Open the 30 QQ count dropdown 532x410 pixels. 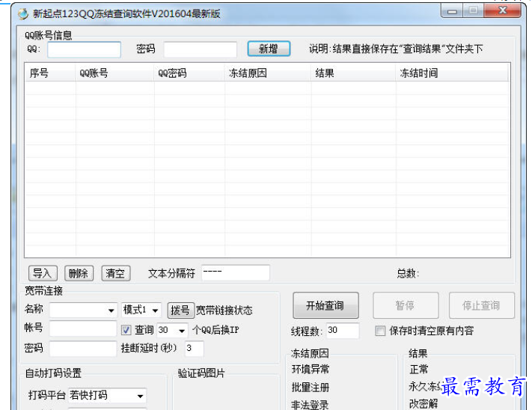[x=172, y=330]
